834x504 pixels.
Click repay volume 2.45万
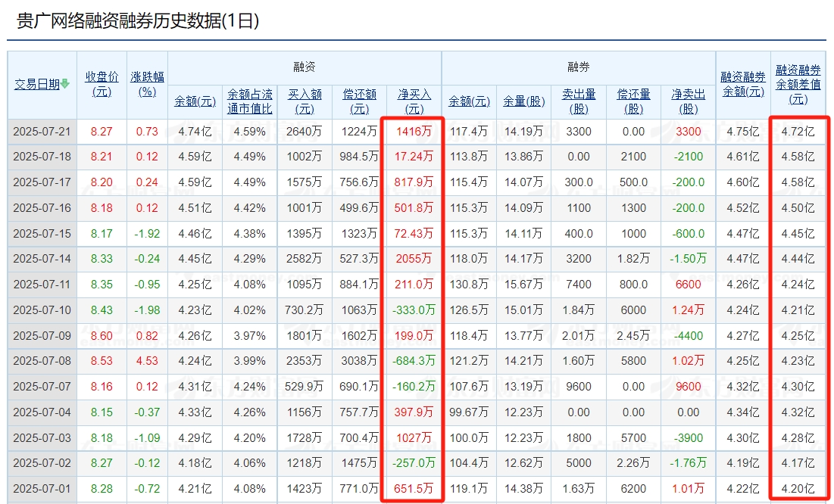click(x=633, y=335)
